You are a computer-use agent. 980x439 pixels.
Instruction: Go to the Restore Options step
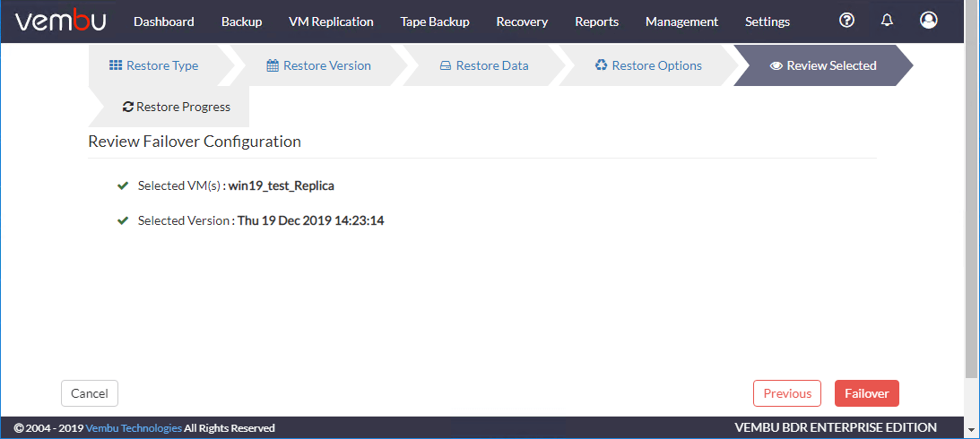tap(649, 65)
